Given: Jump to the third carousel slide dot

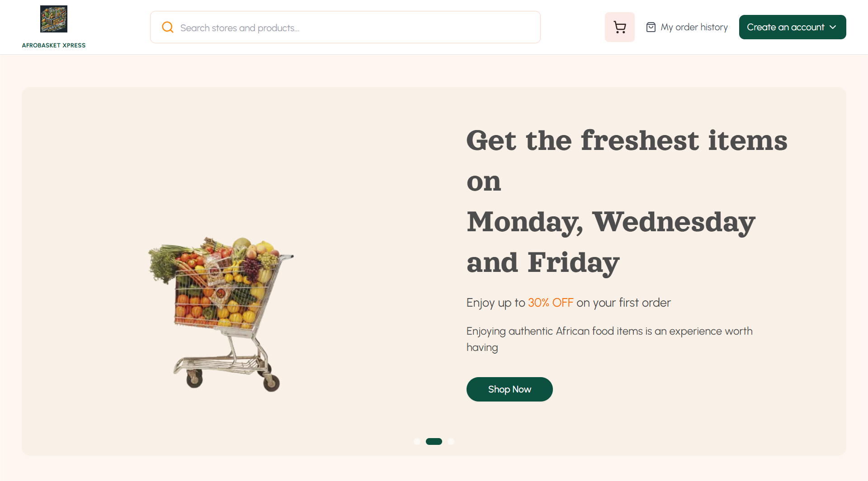Looking at the screenshot, I should point(451,441).
